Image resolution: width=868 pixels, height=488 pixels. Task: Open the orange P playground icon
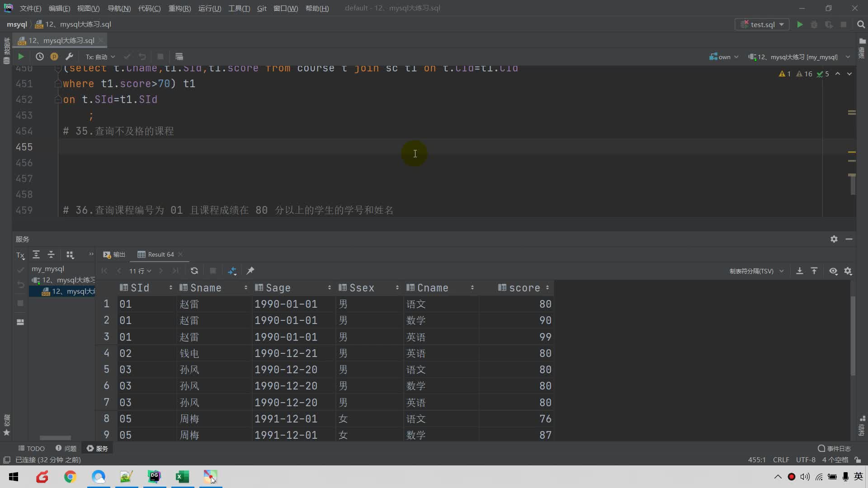tap(54, 56)
